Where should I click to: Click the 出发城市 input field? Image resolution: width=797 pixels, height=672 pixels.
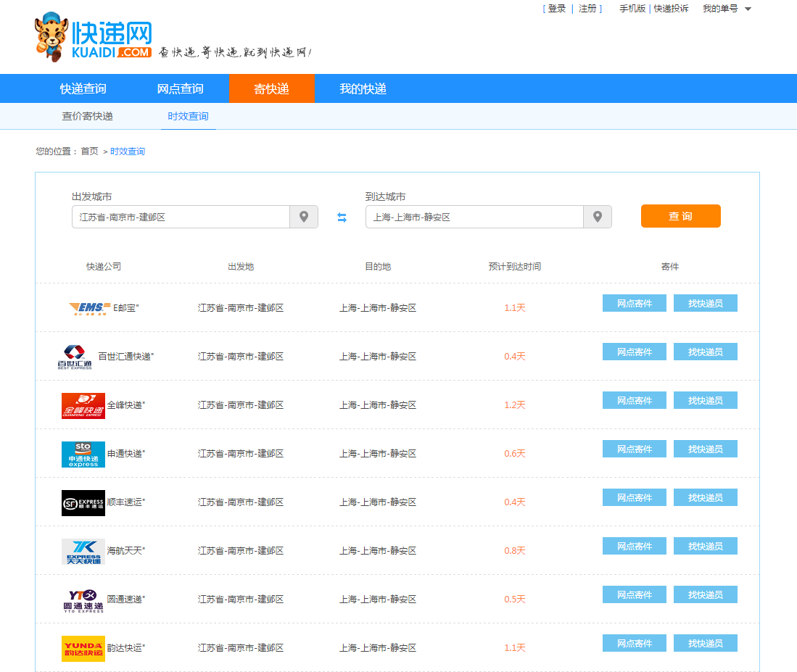[181, 217]
